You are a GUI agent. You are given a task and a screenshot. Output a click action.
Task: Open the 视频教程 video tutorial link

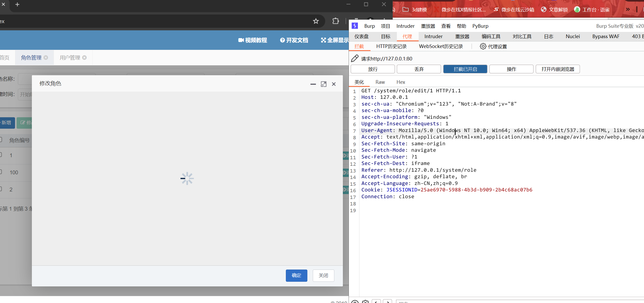click(253, 40)
